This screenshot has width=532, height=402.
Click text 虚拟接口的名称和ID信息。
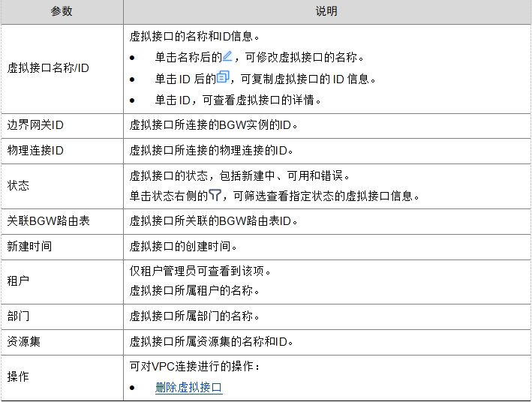194,36
